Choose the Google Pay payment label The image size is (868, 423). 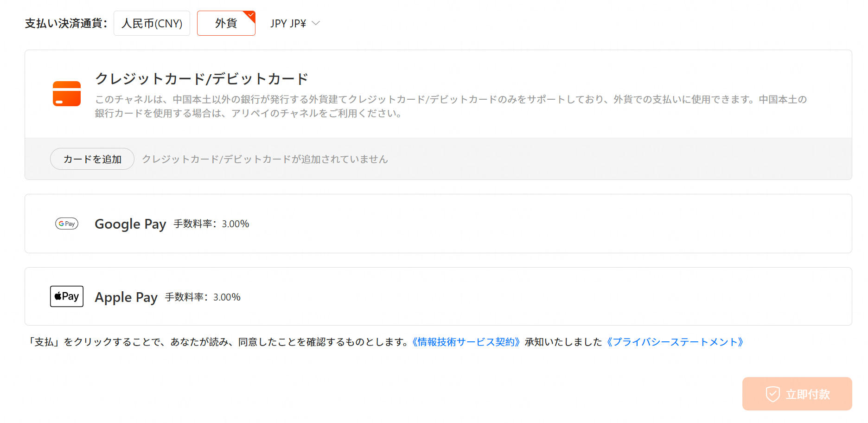[130, 224]
